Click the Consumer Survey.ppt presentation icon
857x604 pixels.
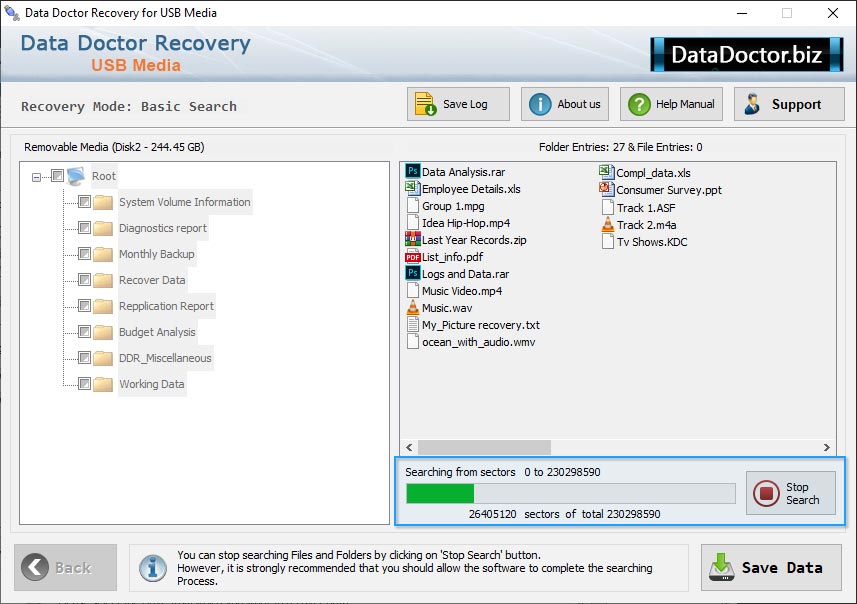(x=607, y=189)
